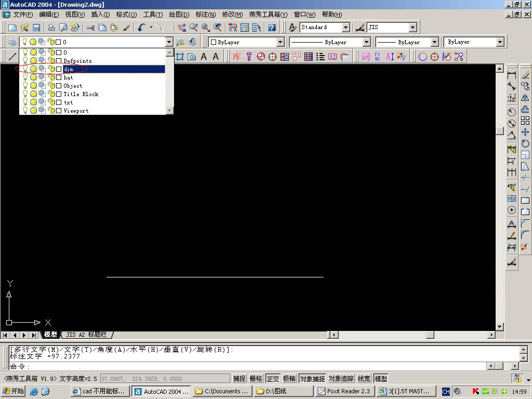Screen dimensions: 532x399
Task: Click the Mirror tool icon
Action: point(525,98)
